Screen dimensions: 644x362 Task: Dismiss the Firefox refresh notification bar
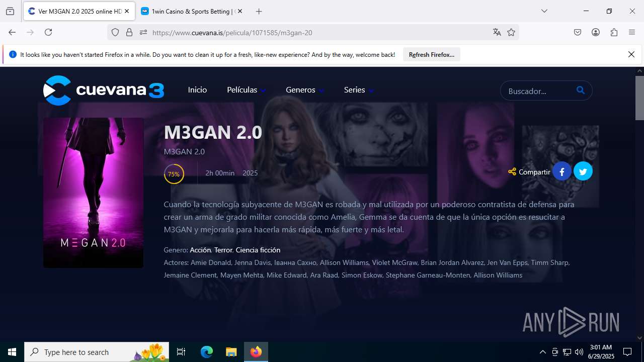pyautogui.click(x=631, y=54)
